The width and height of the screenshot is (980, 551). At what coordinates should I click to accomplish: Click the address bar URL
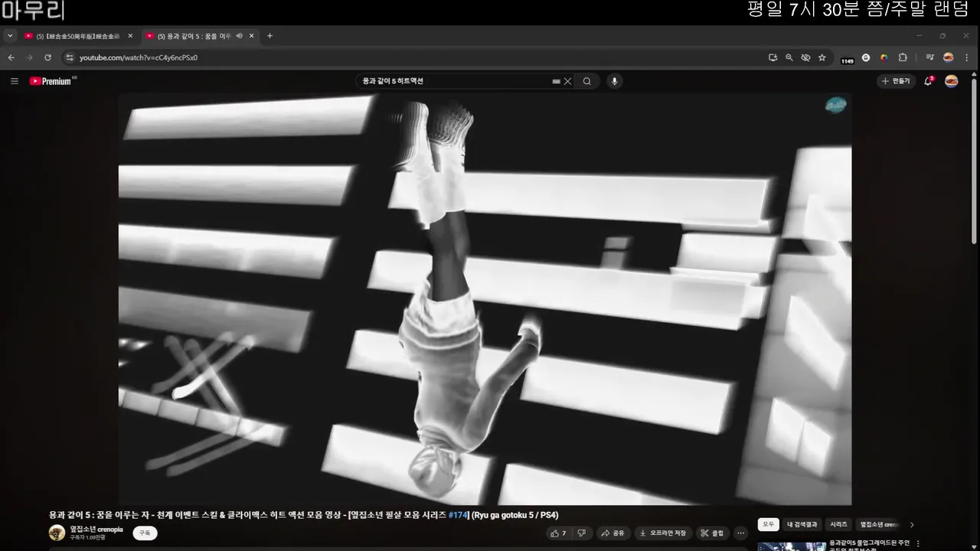139,57
